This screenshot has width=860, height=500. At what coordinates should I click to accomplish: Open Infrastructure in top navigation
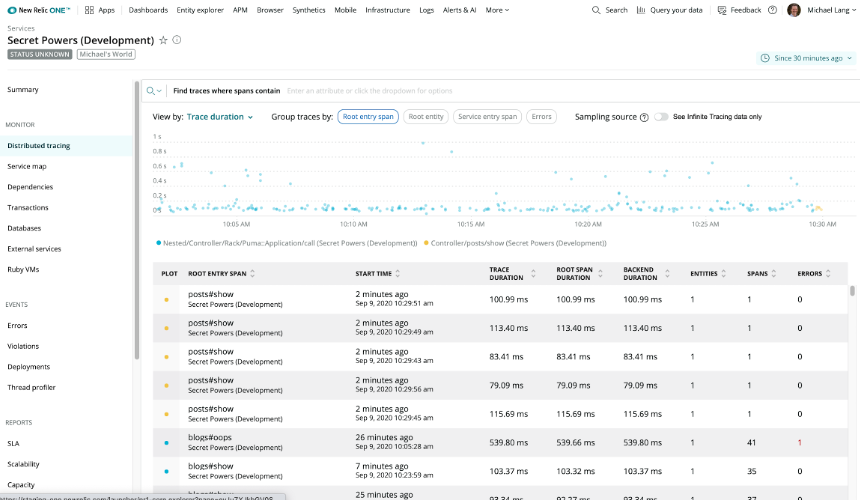(387, 10)
